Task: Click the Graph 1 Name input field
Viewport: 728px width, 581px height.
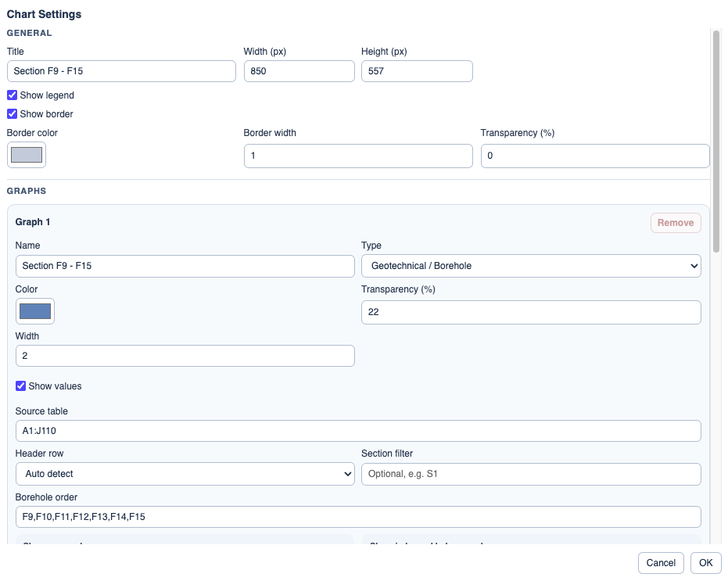Action: point(185,266)
